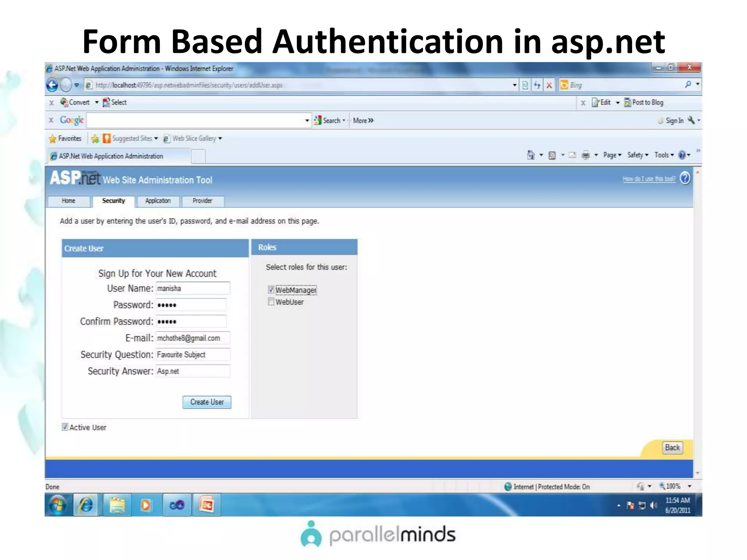Screen dimensions: 747x560
Task: Click the Favorites star icon
Action: 53,139
